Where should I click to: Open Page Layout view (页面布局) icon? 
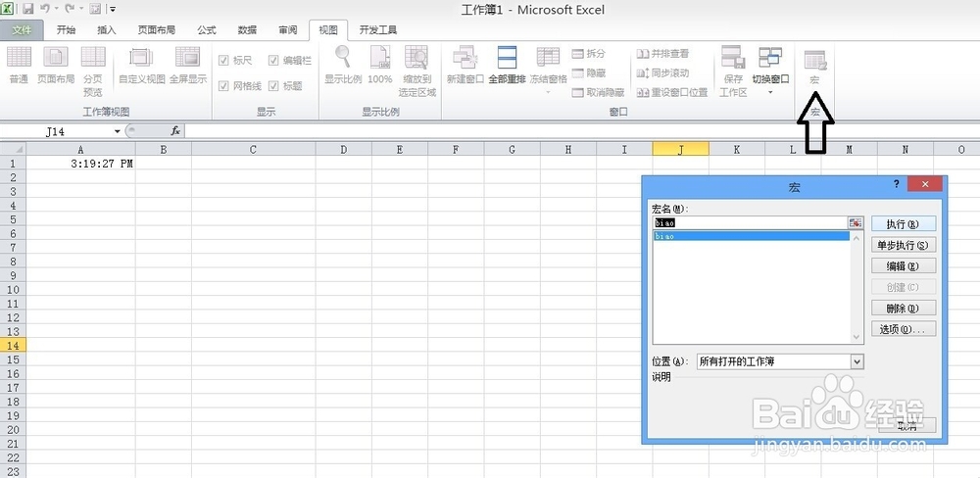pyautogui.click(x=56, y=65)
